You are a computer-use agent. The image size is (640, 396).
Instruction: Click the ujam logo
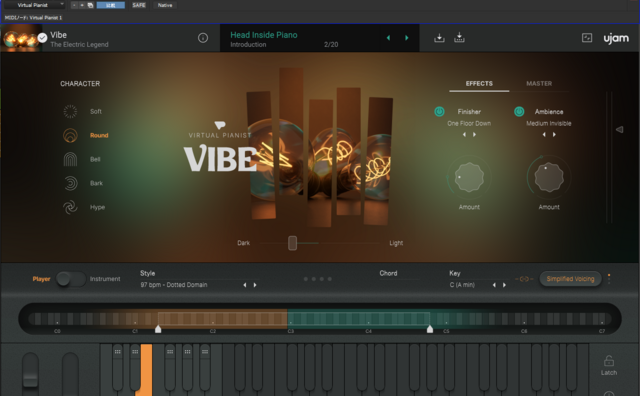pos(616,38)
